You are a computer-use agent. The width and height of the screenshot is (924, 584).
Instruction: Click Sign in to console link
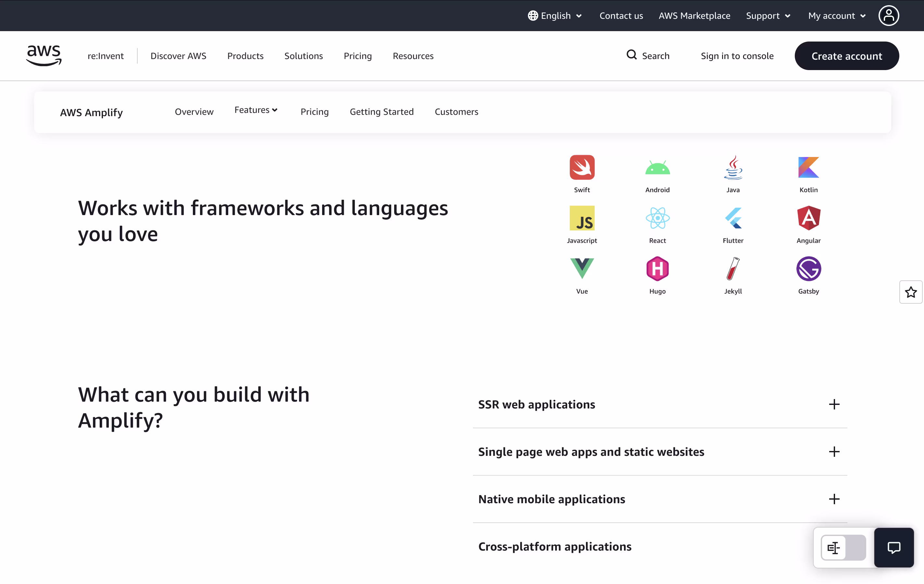click(737, 56)
